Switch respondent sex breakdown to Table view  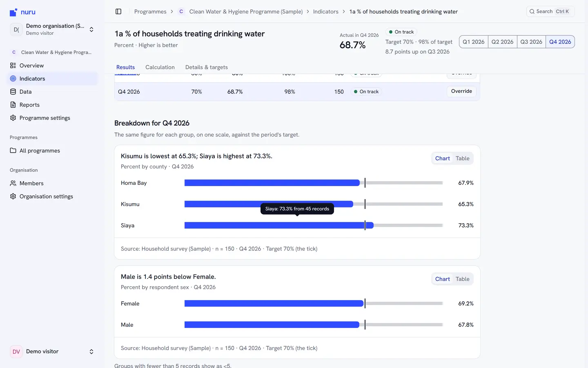tap(463, 279)
